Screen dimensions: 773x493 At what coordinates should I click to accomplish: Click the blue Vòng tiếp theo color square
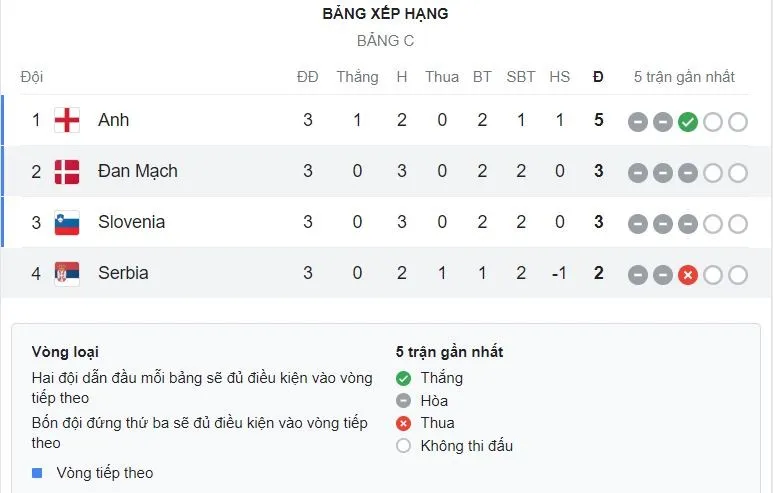(37, 473)
